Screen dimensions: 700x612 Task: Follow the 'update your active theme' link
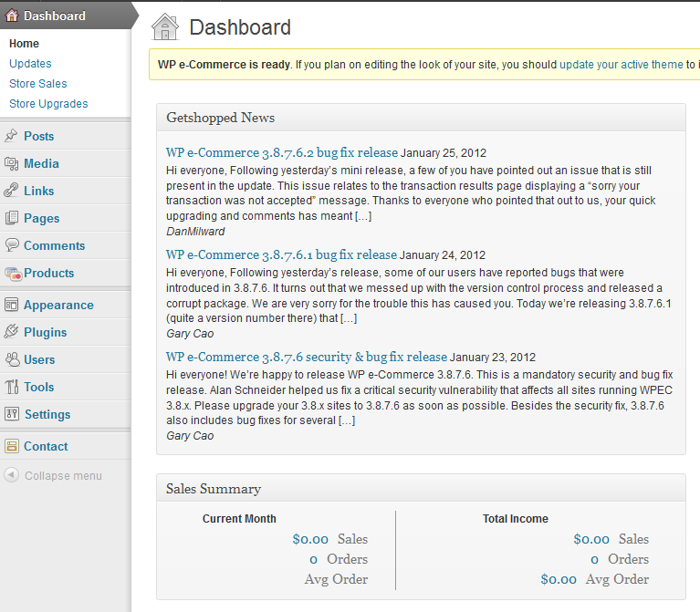[x=621, y=65]
